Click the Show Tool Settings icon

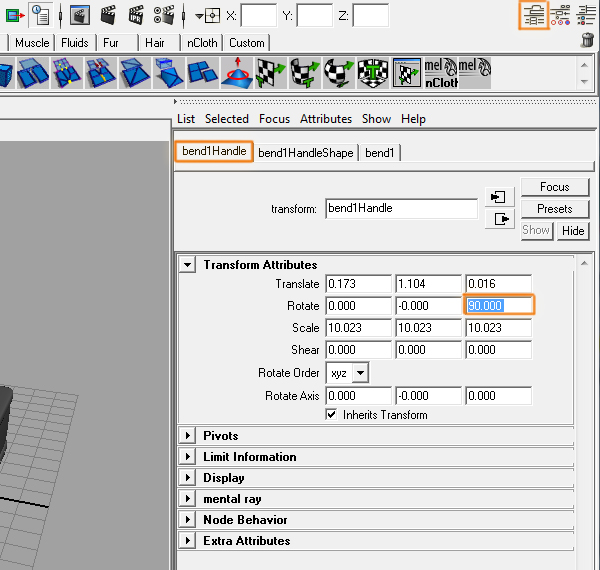561,14
